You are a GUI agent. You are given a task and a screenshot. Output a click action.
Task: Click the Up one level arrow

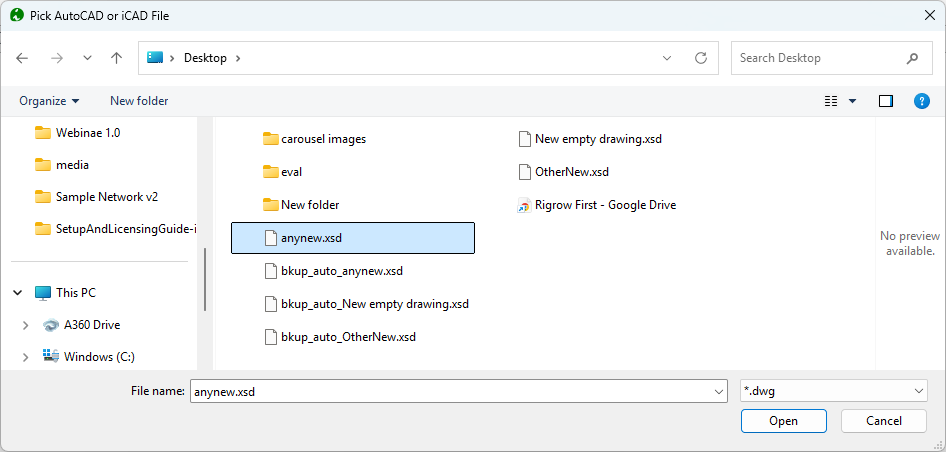(x=116, y=58)
